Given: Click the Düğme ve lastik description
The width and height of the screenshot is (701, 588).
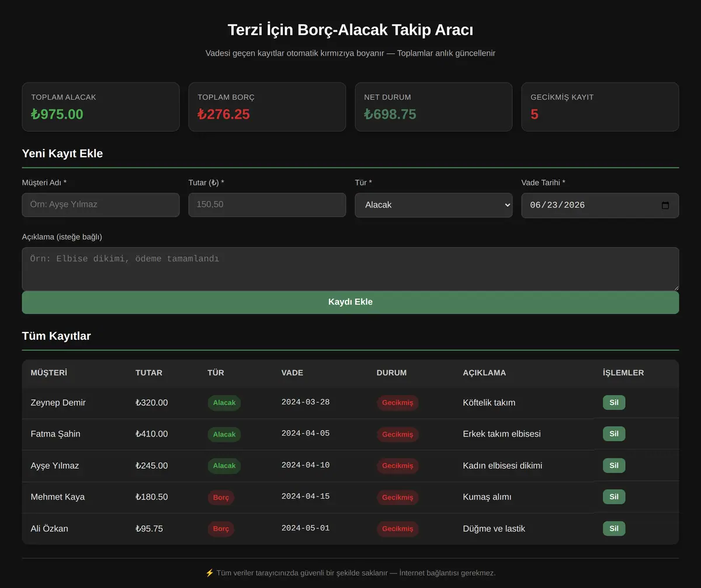Looking at the screenshot, I should [x=494, y=529].
